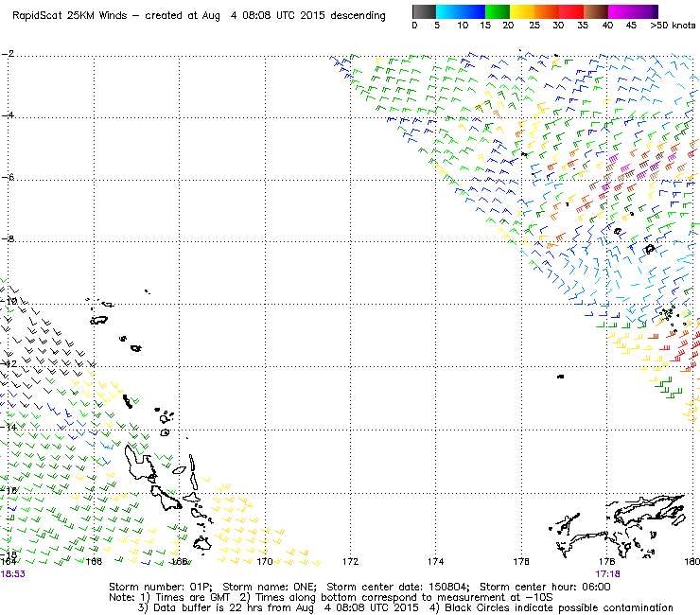Select the orange 25-30 knots legend color
The height and width of the screenshot is (615, 700).
547,11
